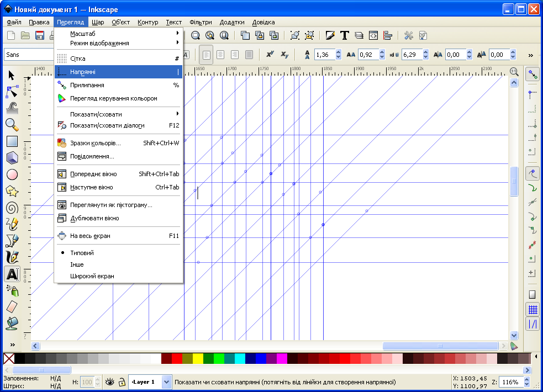543x392 pixels.
Task: Open the Fill and Stroke dialog icon
Action: tap(330, 35)
